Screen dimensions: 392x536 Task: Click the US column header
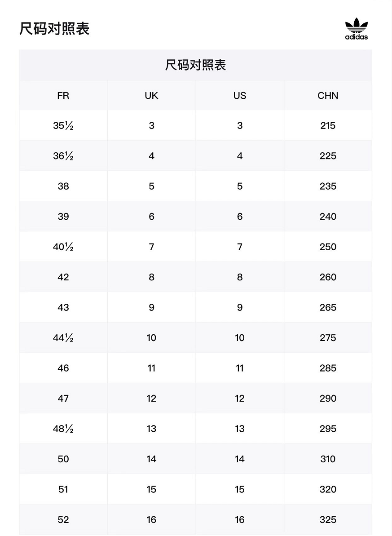click(240, 95)
